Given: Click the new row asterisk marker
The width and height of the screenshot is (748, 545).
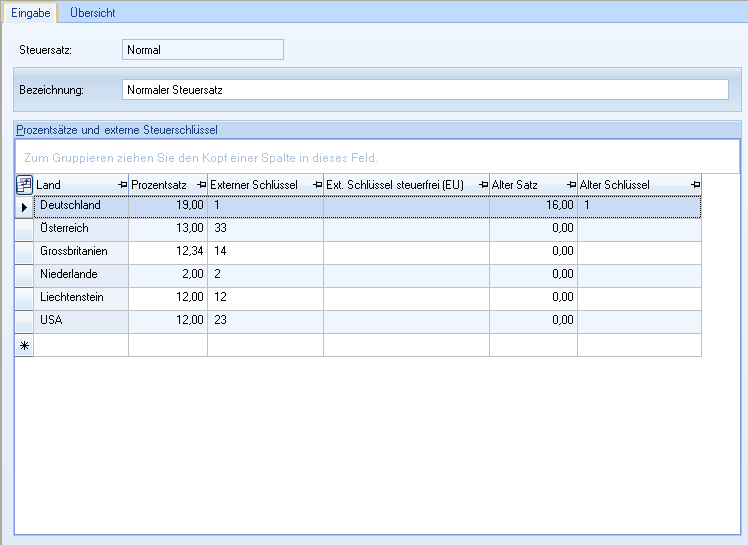Looking at the screenshot, I should click(x=24, y=345).
